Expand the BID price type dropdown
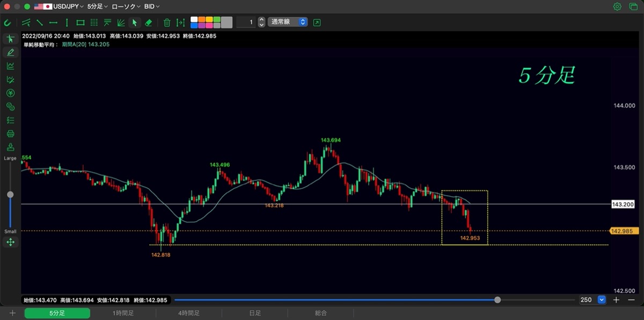The width and height of the screenshot is (644, 320). pos(152,6)
